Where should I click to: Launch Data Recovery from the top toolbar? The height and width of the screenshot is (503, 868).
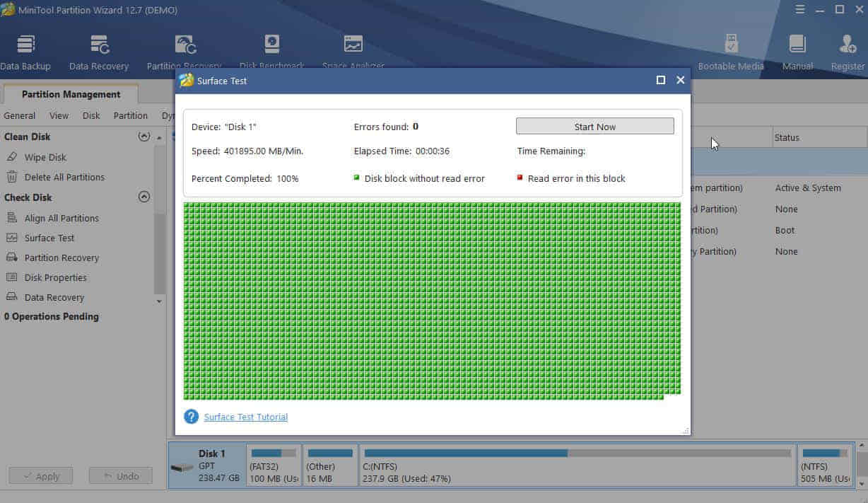(x=98, y=50)
